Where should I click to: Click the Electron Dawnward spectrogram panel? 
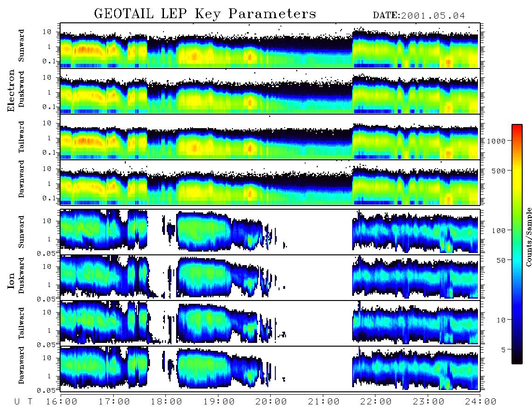[270, 182]
